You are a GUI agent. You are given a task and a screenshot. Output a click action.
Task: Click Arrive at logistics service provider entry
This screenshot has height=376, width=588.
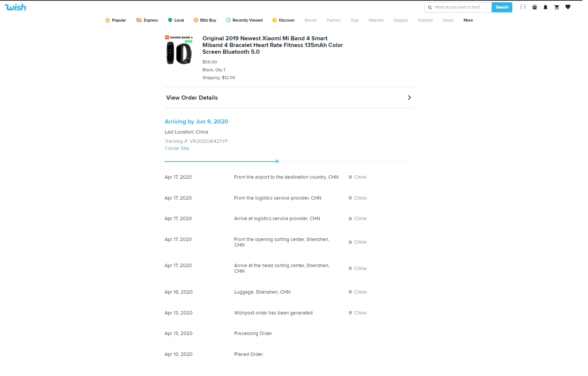tap(277, 219)
